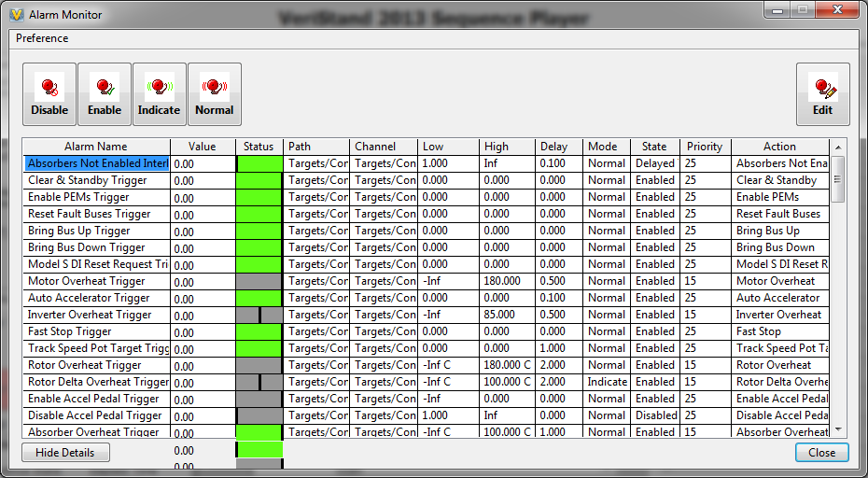Open the Edit alarm dialog
Viewport: 868px width, 478px height.
[x=822, y=94]
